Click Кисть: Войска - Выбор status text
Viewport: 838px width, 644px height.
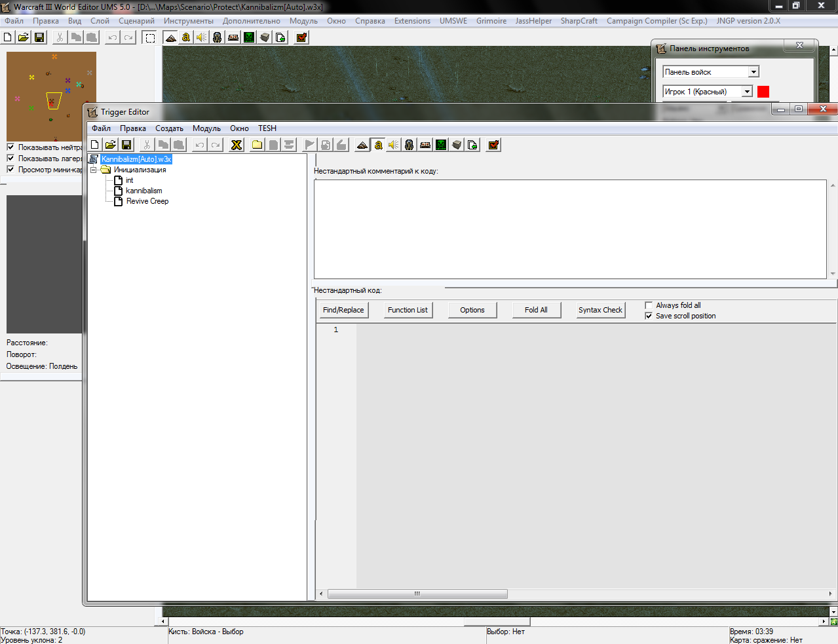(x=206, y=632)
